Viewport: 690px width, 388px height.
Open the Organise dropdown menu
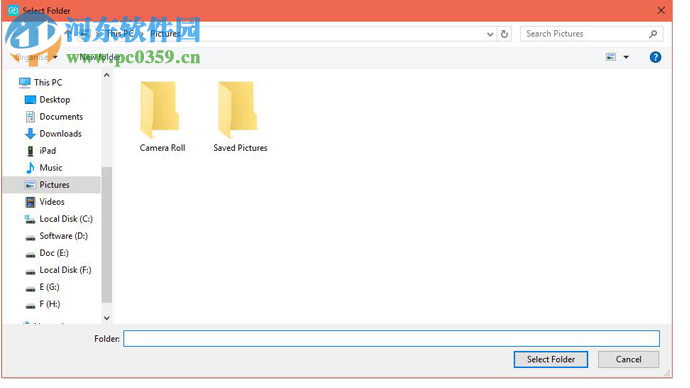[x=36, y=57]
